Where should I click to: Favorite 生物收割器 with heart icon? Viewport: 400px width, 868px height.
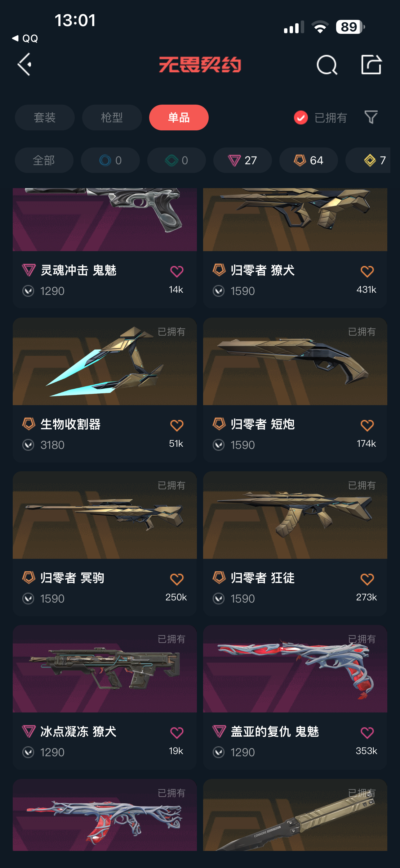(x=176, y=425)
